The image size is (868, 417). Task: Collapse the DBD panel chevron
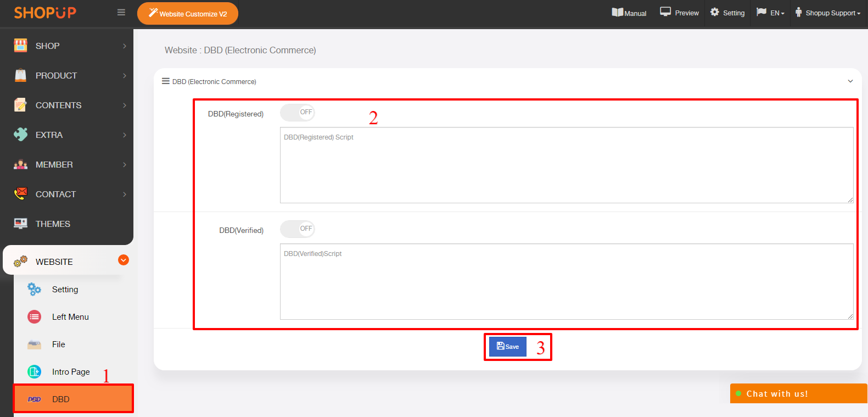point(850,81)
